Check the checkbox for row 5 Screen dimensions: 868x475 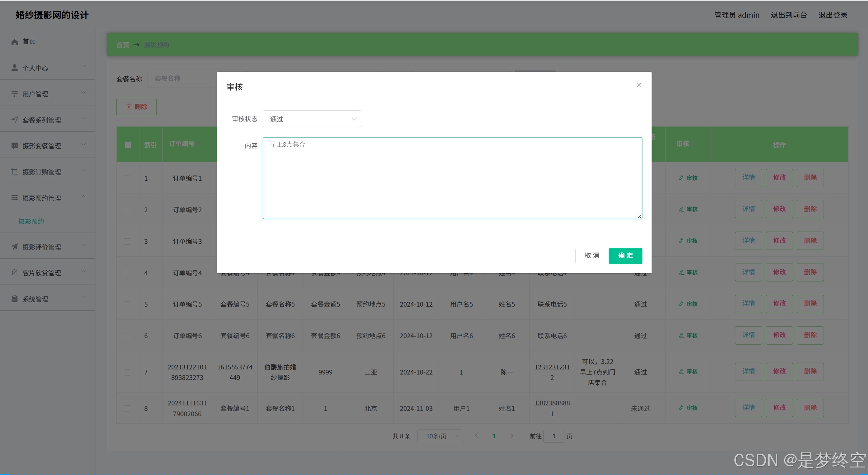(127, 305)
